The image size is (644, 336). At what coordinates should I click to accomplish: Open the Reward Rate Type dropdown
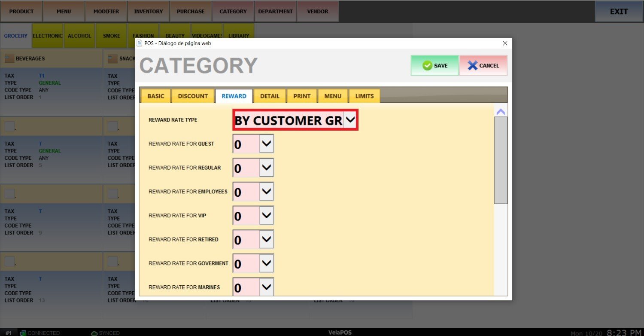[350, 121]
